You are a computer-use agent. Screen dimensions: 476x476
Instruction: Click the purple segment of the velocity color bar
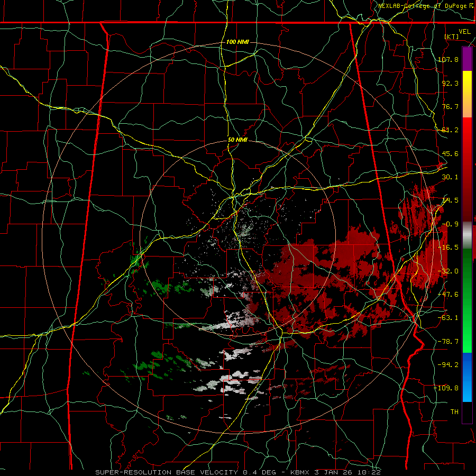467,59
